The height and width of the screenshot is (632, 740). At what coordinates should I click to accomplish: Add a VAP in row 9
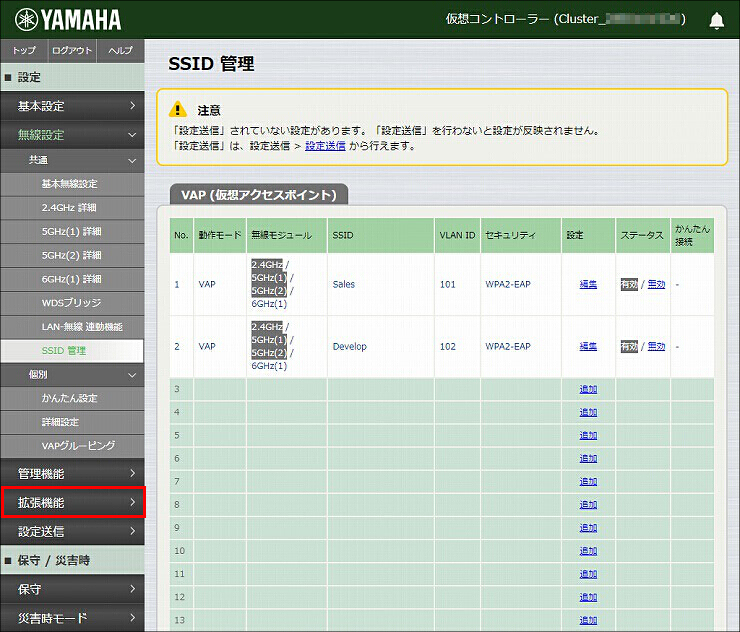coord(588,528)
